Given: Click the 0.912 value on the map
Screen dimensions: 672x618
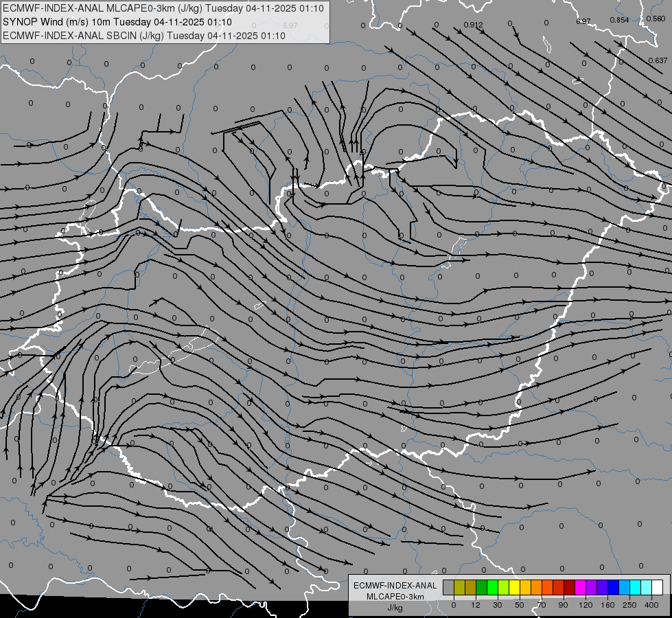Looking at the screenshot, I should 473,25.
